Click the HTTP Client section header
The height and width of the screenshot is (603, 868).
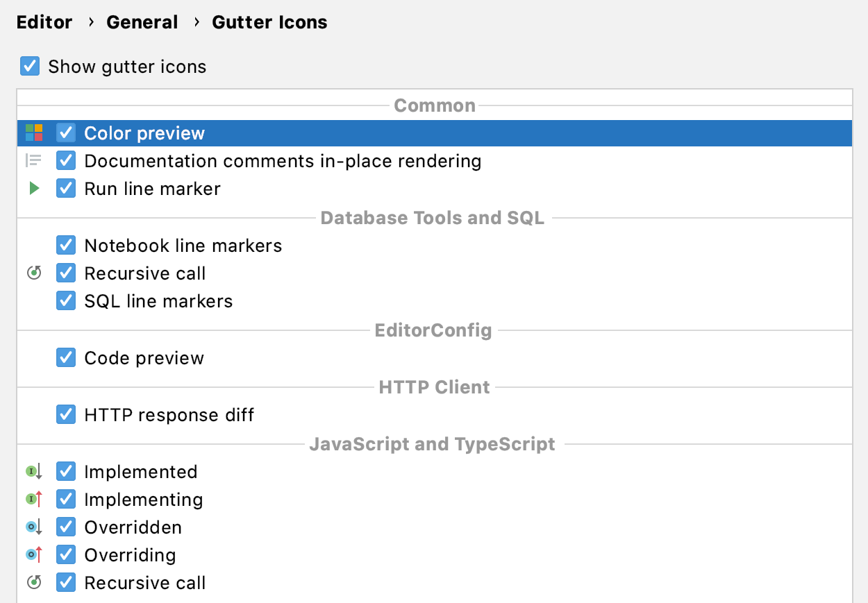coord(435,387)
